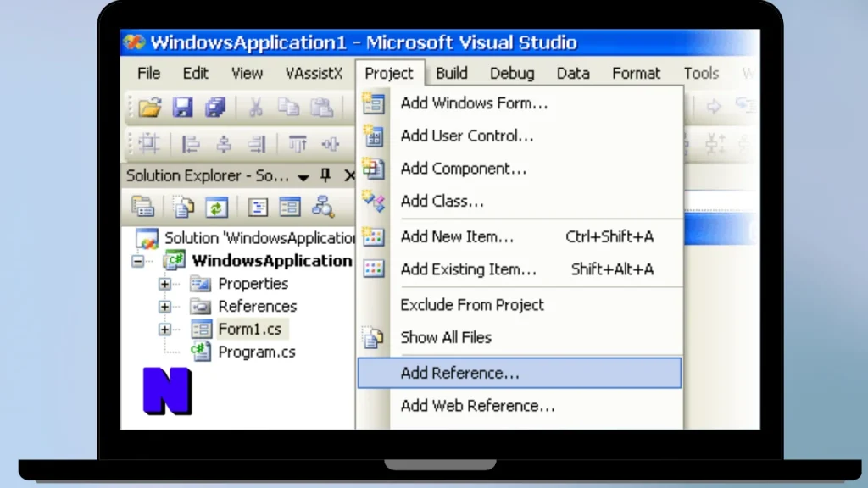The height and width of the screenshot is (488, 868).
Task: Expand the Properties folder node
Action: click(x=164, y=284)
